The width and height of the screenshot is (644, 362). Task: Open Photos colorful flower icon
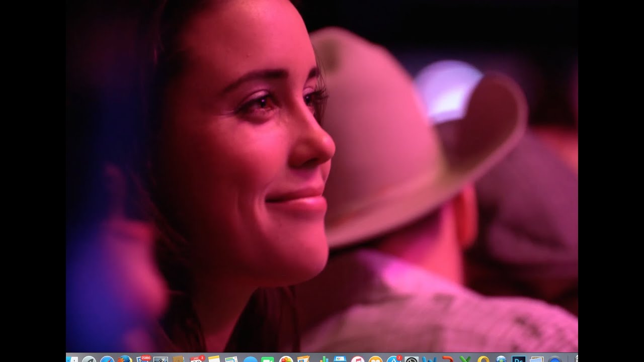pos(286,358)
